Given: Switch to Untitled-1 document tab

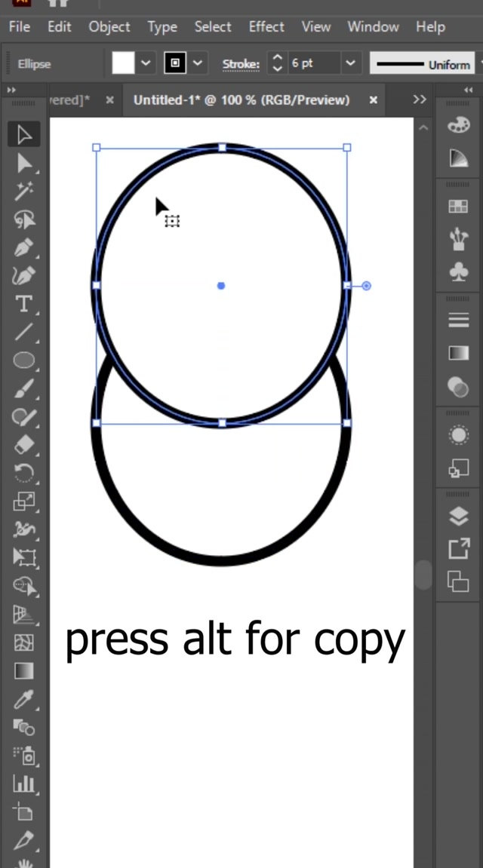Looking at the screenshot, I should click(x=241, y=100).
